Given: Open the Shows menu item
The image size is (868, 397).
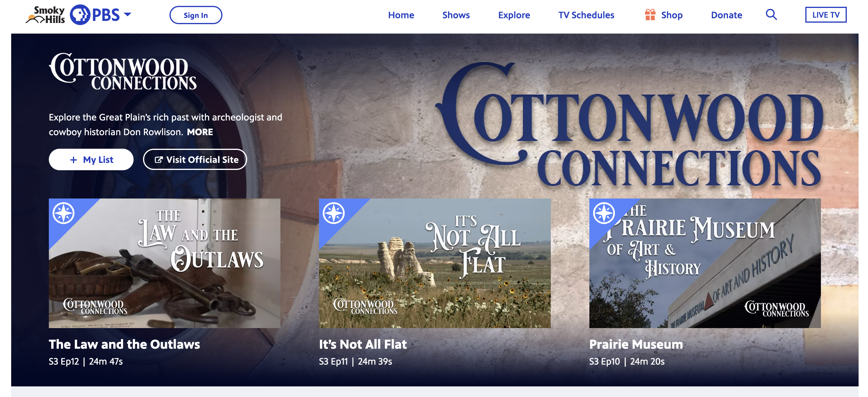Looking at the screenshot, I should point(456,15).
